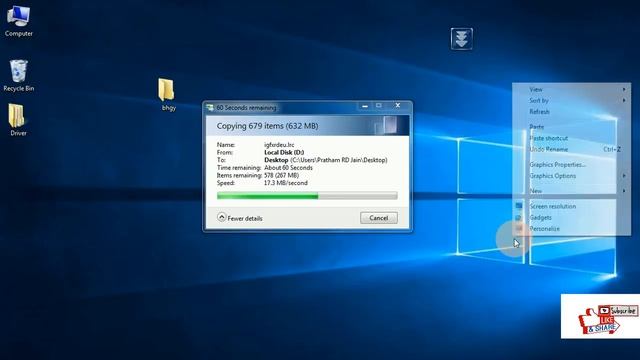Click the View submenu arrow
Image resolution: width=640 pixels, height=360 pixels.
click(x=624, y=89)
